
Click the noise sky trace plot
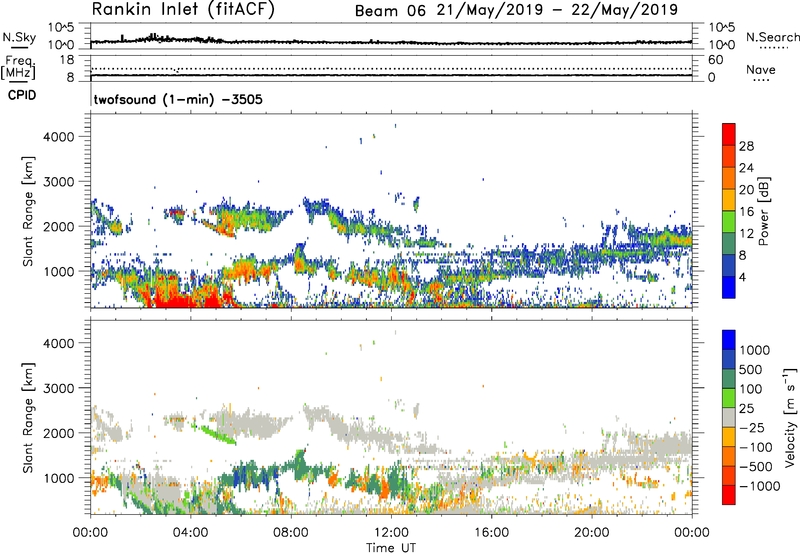point(391,41)
